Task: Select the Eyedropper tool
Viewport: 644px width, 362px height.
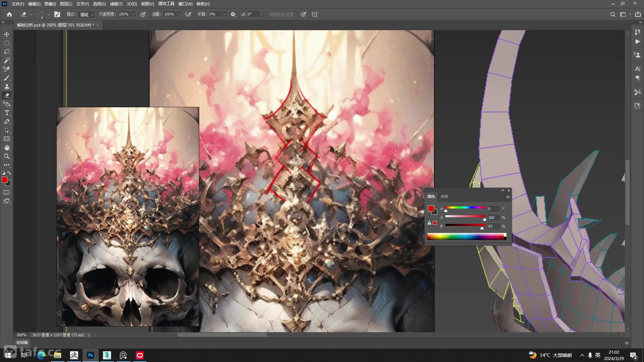Action: coord(7,69)
